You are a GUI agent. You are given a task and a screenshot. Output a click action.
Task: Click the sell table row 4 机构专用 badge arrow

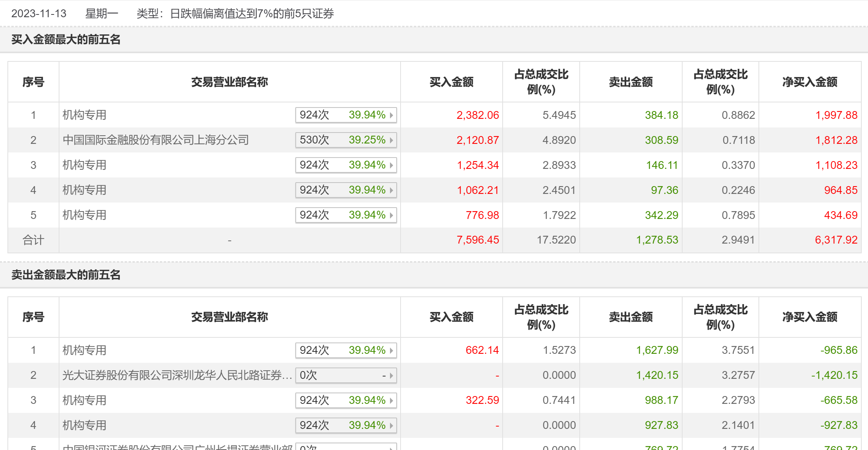pos(391,425)
